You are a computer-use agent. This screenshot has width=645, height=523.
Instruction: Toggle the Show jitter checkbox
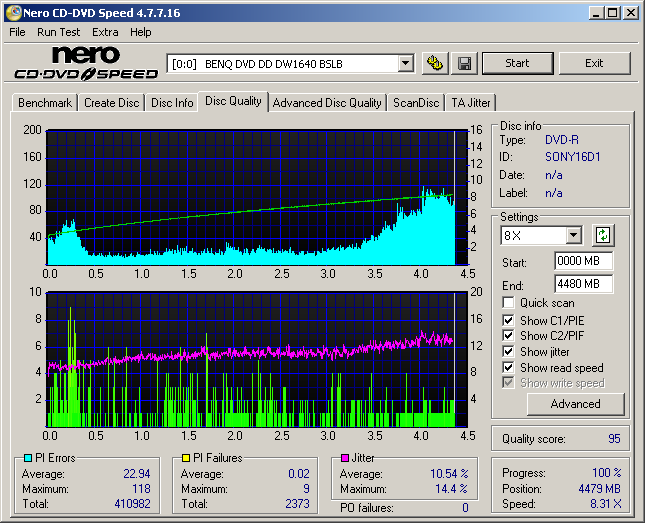click(509, 352)
